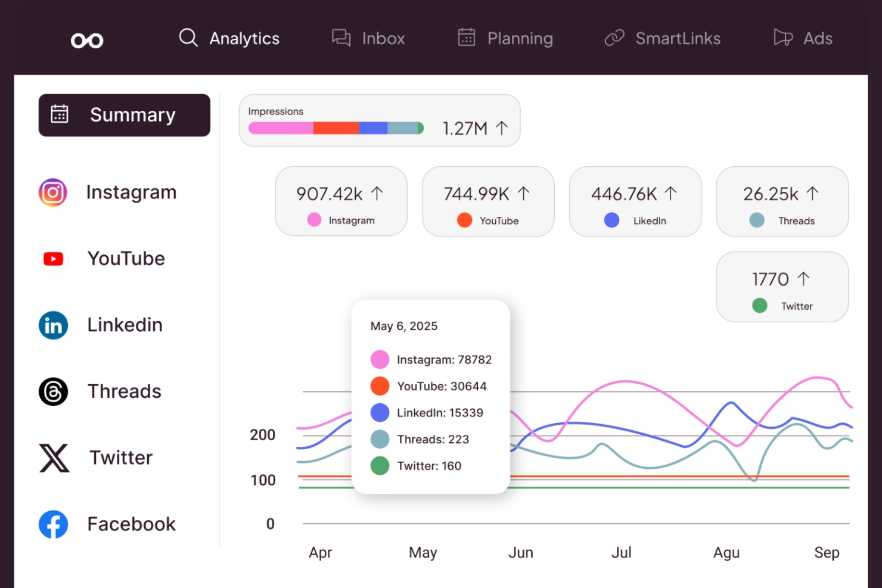Screen dimensions: 882x588
Task: Click the Impressions 1.27M total value
Action: [465, 128]
